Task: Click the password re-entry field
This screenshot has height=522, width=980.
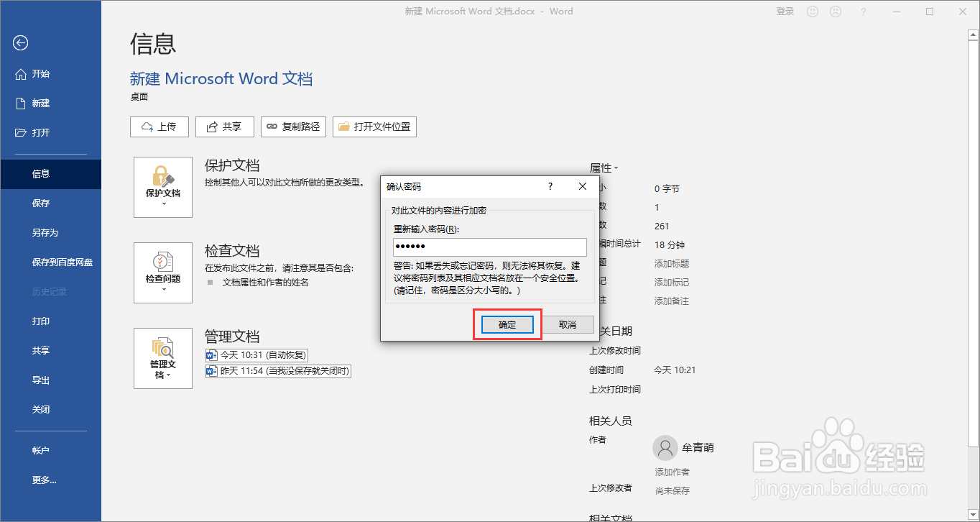Action: (490, 247)
